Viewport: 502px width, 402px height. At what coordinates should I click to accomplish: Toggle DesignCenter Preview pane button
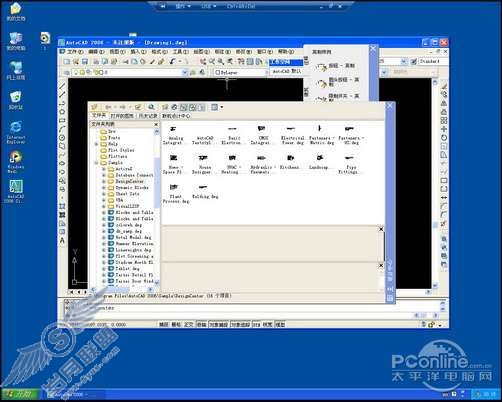pyautogui.click(x=192, y=107)
